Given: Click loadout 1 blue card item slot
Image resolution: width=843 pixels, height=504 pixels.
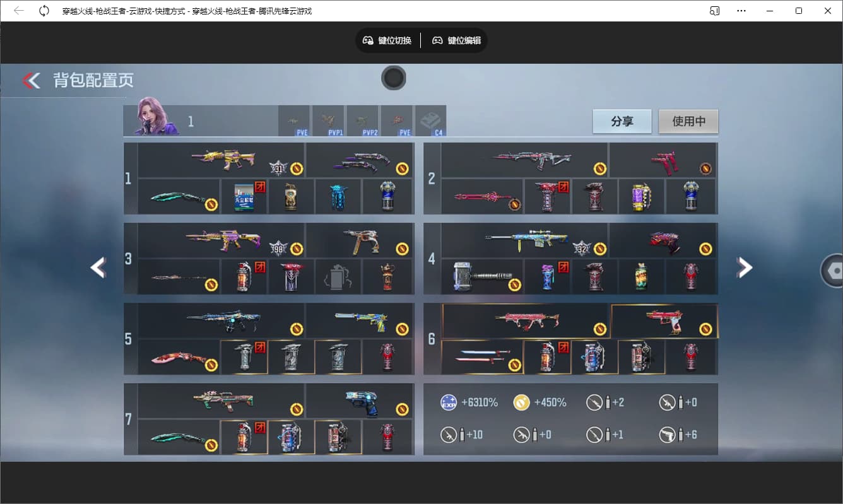Looking at the screenshot, I should [244, 196].
